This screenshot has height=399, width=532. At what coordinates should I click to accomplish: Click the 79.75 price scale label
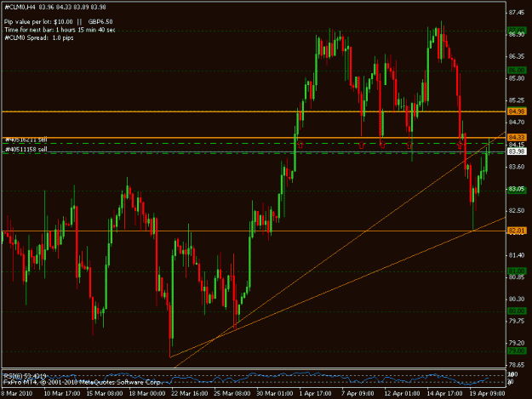(517, 321)
